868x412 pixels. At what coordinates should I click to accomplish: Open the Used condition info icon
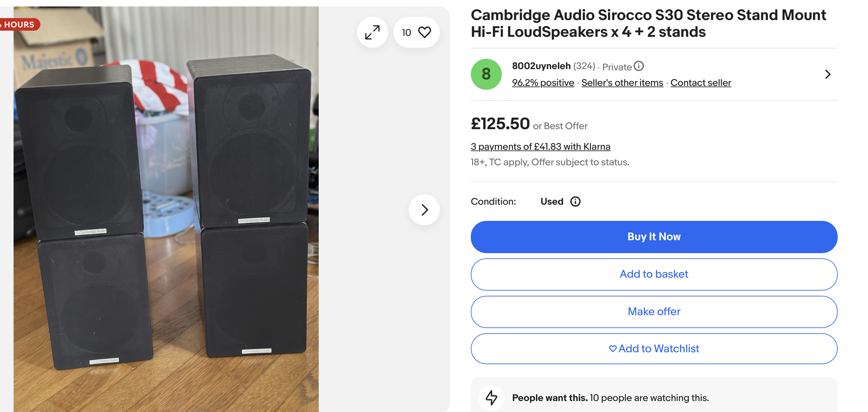coord(575,201)
